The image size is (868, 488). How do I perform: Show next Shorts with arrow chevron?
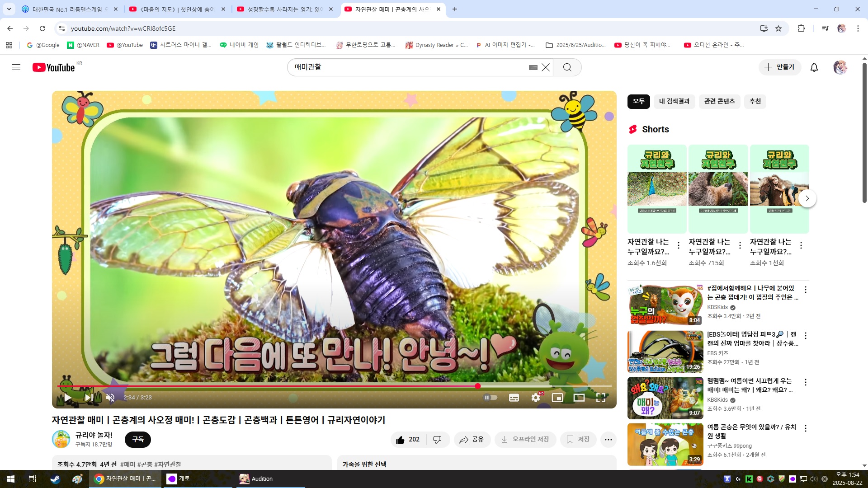pyautogui.click(x=807, y=198)
